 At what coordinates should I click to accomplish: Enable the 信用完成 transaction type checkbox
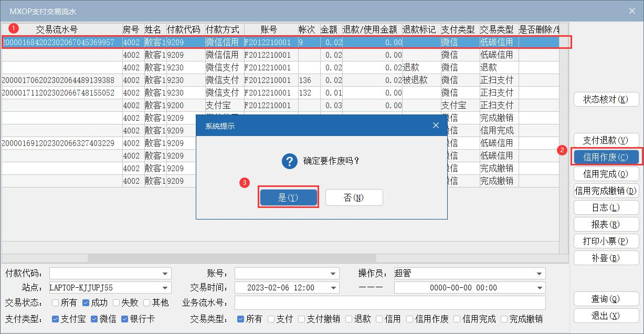click(457, 319)
